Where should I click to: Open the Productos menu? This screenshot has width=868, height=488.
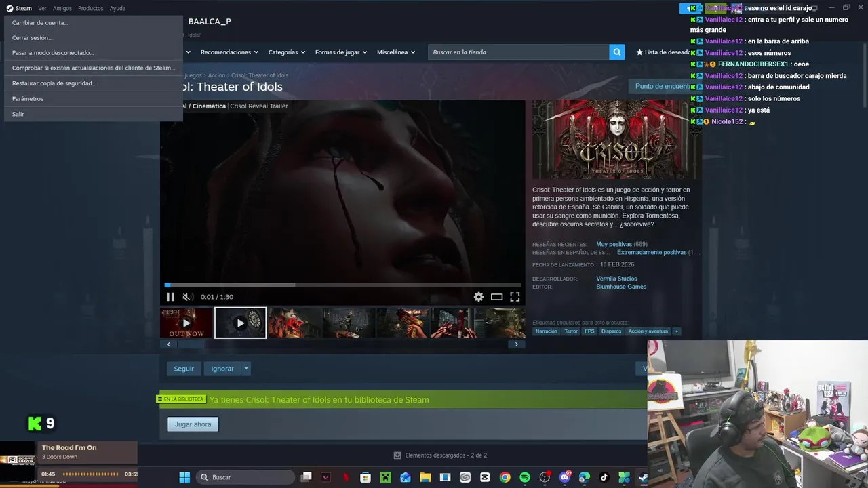[x=91, y=8]
